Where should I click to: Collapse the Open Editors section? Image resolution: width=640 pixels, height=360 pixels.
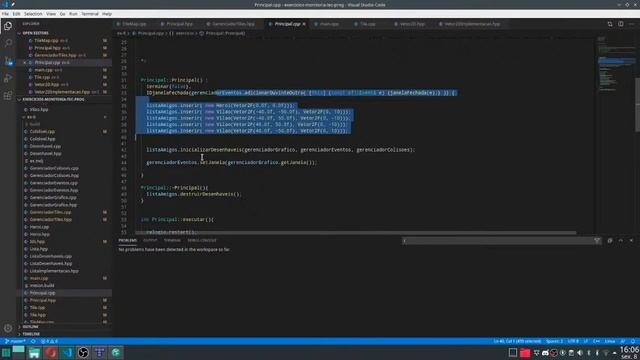[x=35, y=33]
